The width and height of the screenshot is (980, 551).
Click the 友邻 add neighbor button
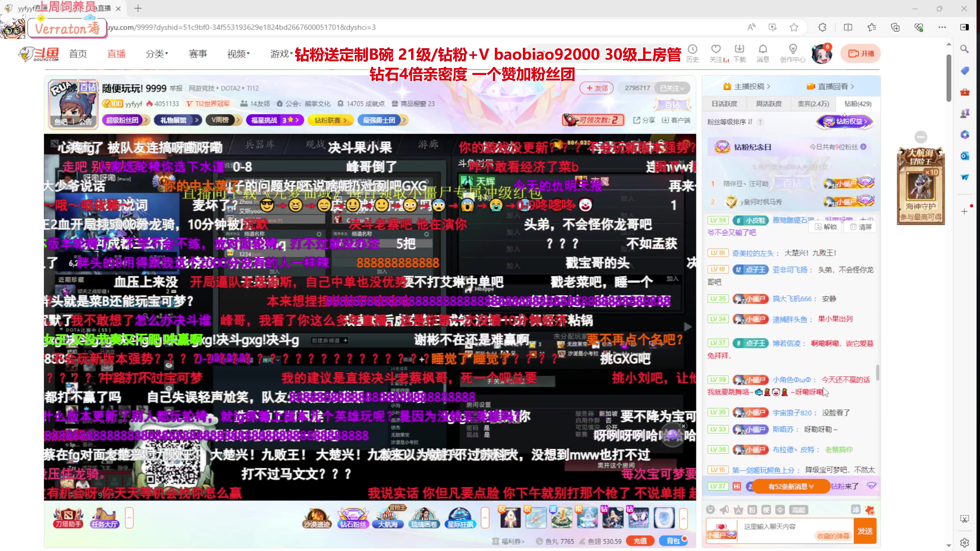pos(596,88)
